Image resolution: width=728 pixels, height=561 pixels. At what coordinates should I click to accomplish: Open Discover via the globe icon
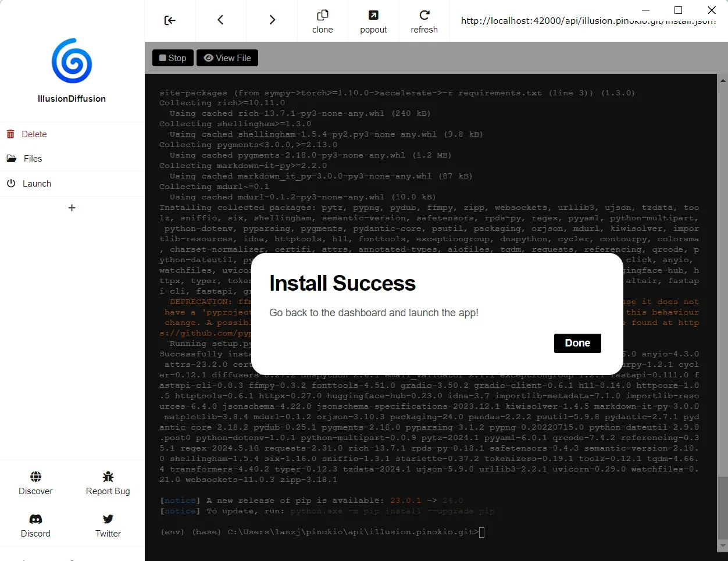[x=35, y=477]
